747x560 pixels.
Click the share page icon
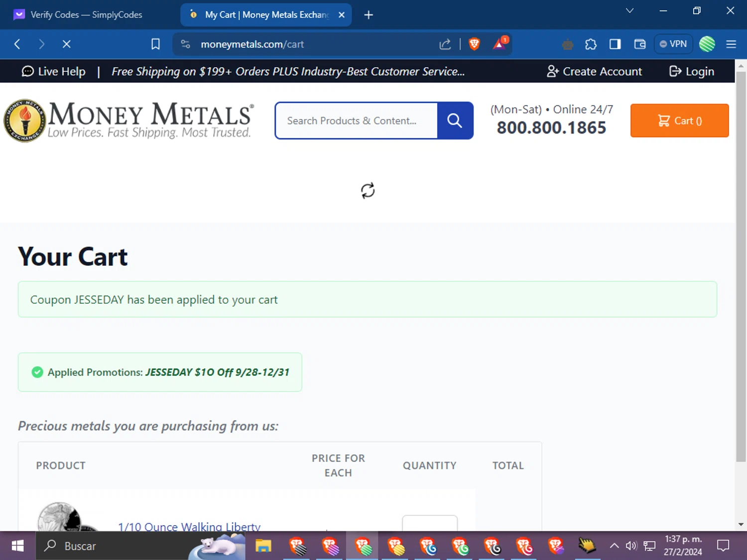(x=445, y=44)
